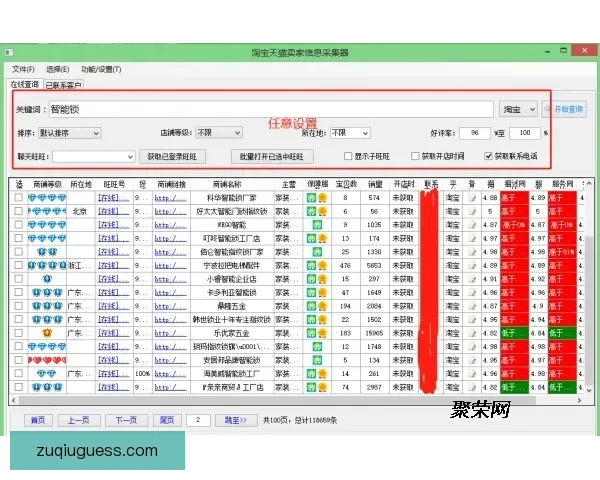Image resolution: width=600 pixels, height=480 pixels.
Task: Jump to 首页
Action: pos(38,420)
